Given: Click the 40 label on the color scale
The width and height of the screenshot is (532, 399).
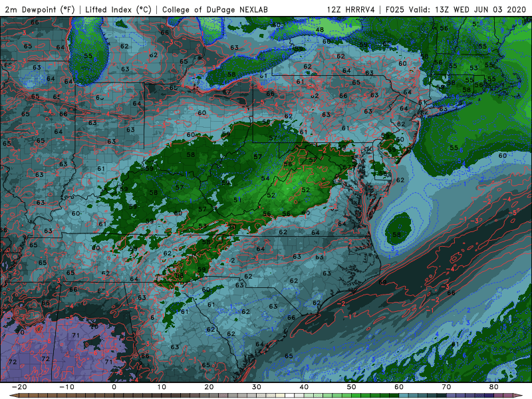Looking at the screenshot, I should click(x=304, y=387).
